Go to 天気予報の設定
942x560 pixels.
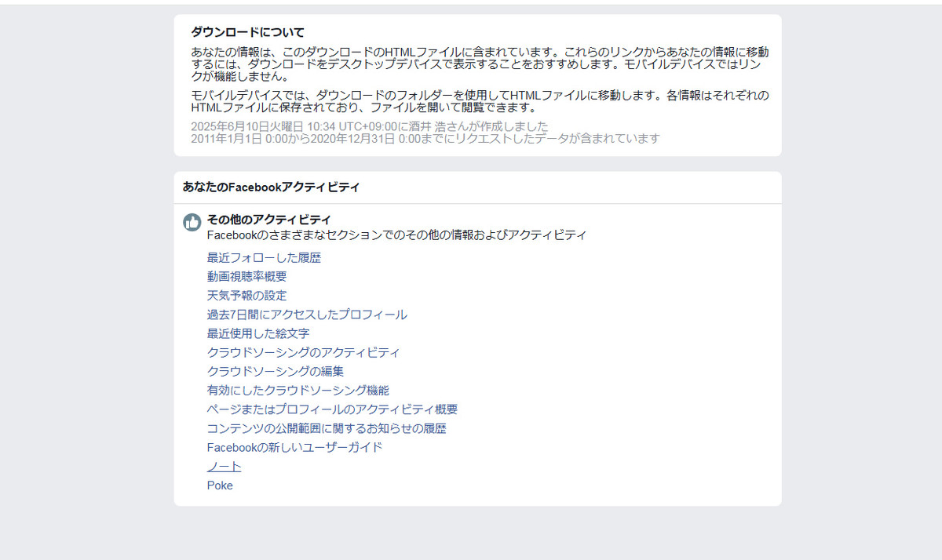(246, 295)
